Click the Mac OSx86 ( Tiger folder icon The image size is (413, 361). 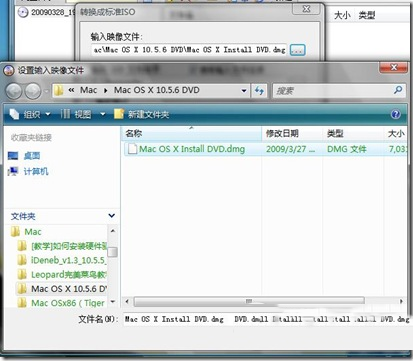[x=22, y=303]
